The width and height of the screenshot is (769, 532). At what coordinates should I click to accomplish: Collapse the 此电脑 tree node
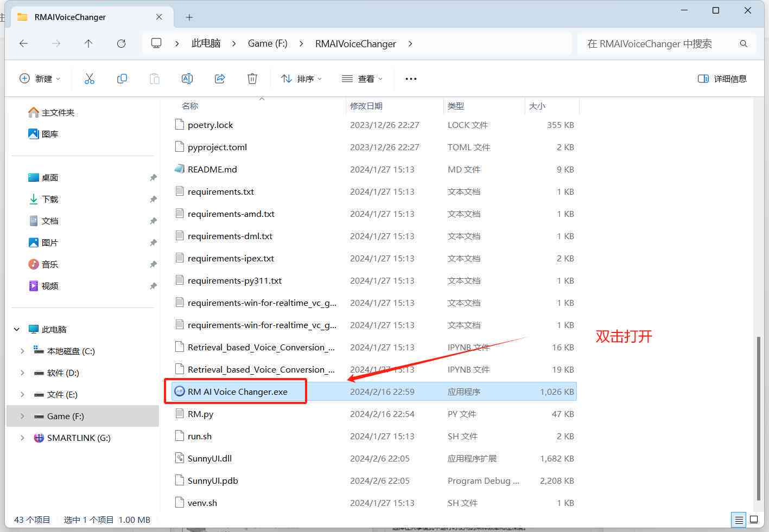click(x=17, y=329)
